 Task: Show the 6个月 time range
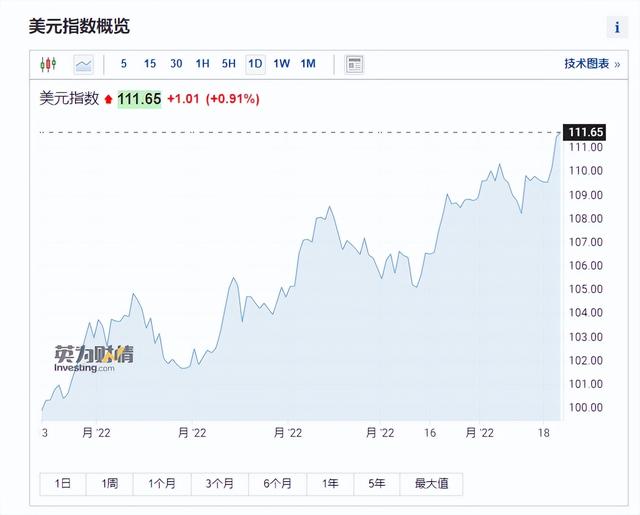pos(278,484)
